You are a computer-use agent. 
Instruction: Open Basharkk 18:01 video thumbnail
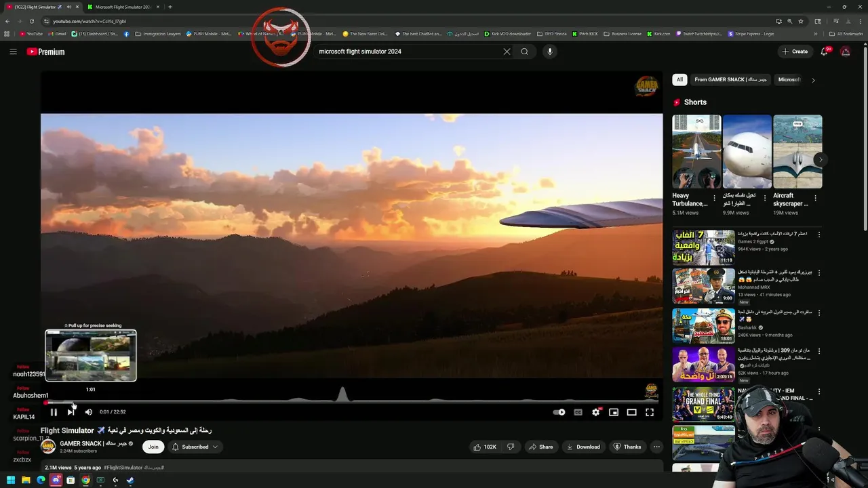click(x=703, y=326)
